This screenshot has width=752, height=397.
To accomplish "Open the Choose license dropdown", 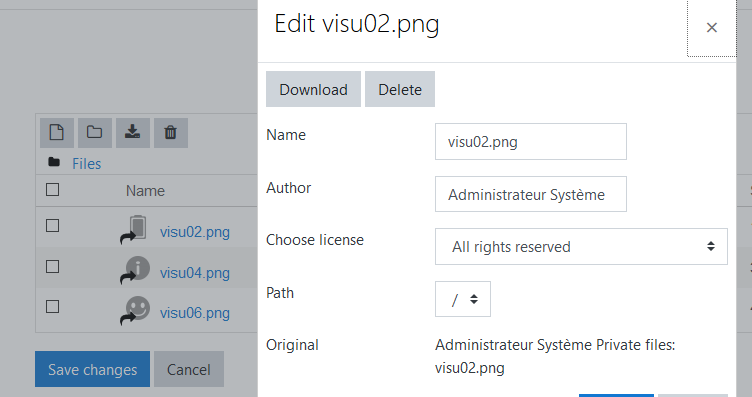I will tap(581, 246).
